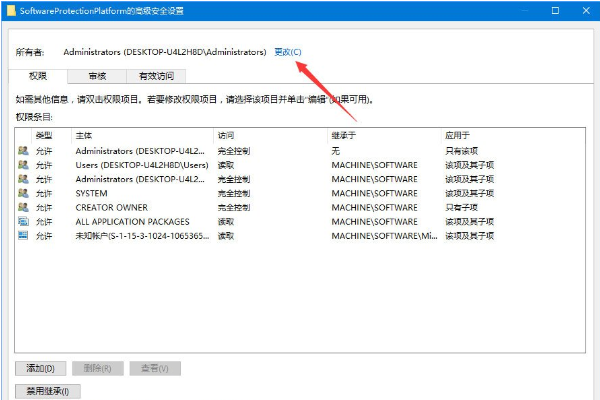Click the group icon of SYSTEM row
The height and width of the screenshot is (400, 600).
coord(23,193)
